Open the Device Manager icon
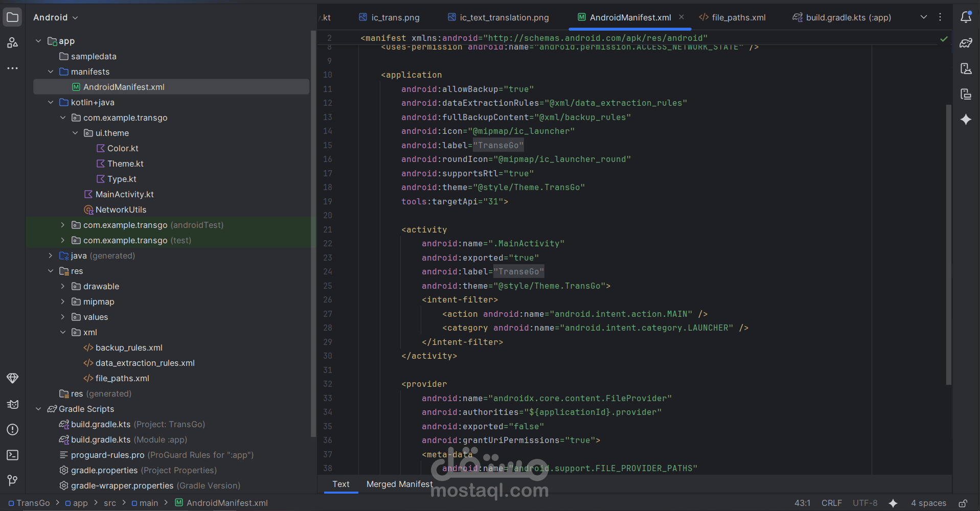 click(966, 68)
